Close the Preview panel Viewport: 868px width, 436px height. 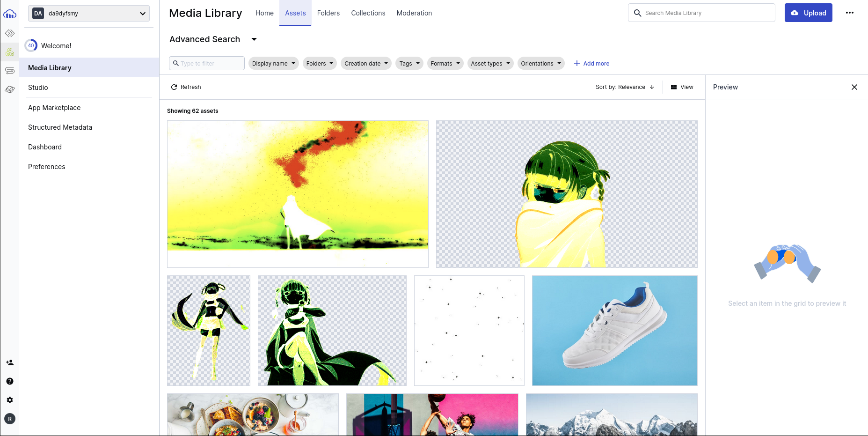[x=854, y=87]
